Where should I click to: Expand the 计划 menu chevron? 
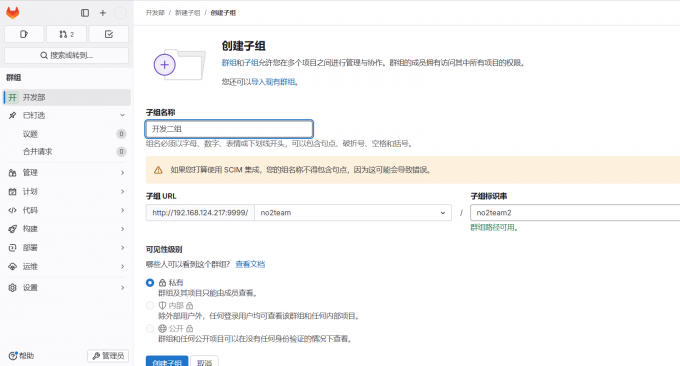click(x=122, y=191)
